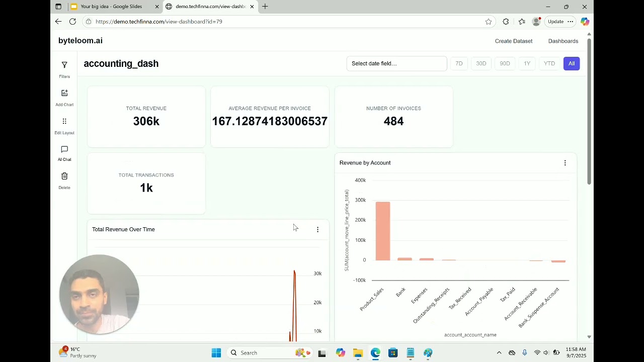
Task: Open the Select date field dropdown
Action: coord(396,63)
